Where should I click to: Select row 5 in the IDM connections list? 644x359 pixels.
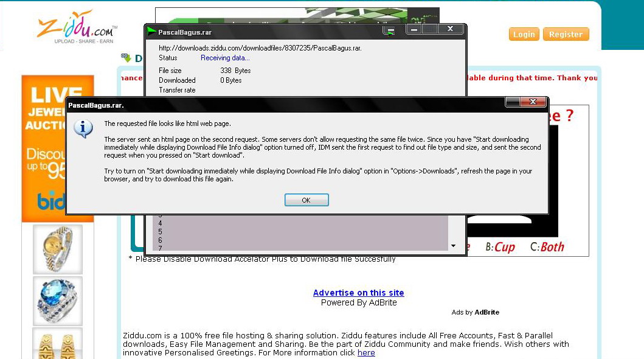pos(300,232)
